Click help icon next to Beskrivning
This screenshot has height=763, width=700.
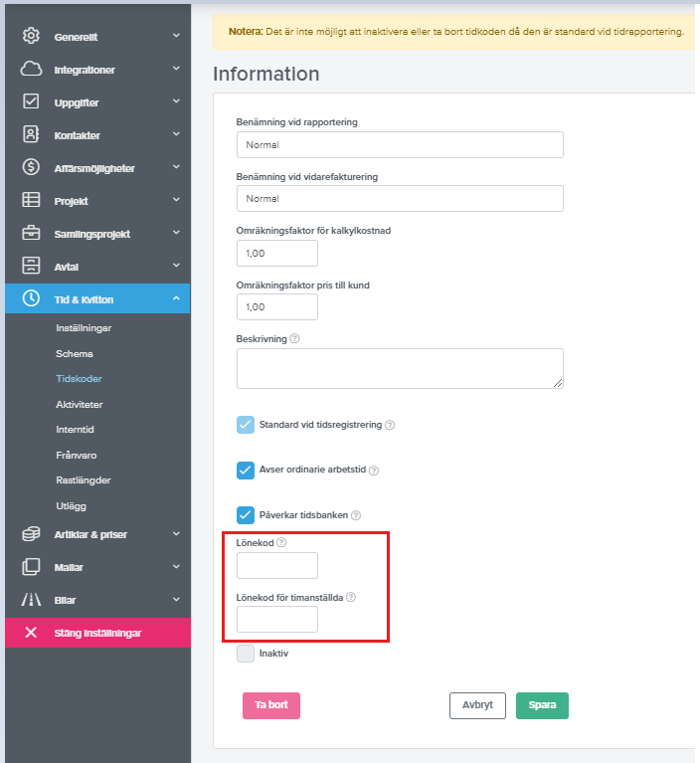pos(294,338)
